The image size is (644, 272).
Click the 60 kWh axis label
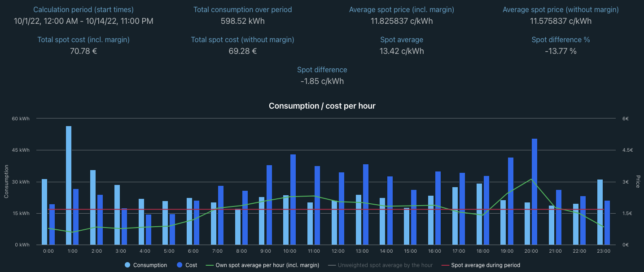click(x=21, y=118)
